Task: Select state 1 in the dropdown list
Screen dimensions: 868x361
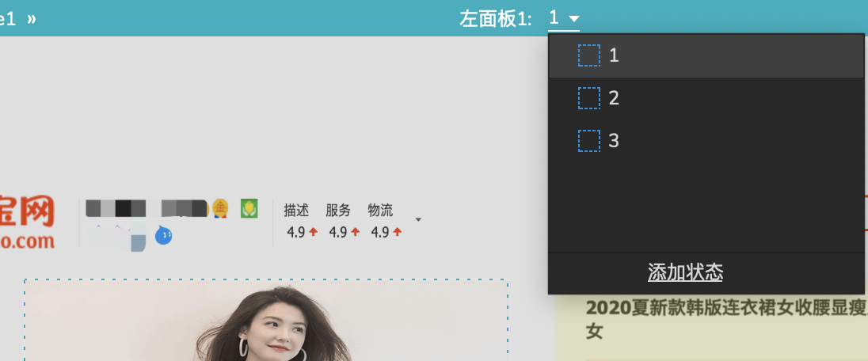Action: 706,55
